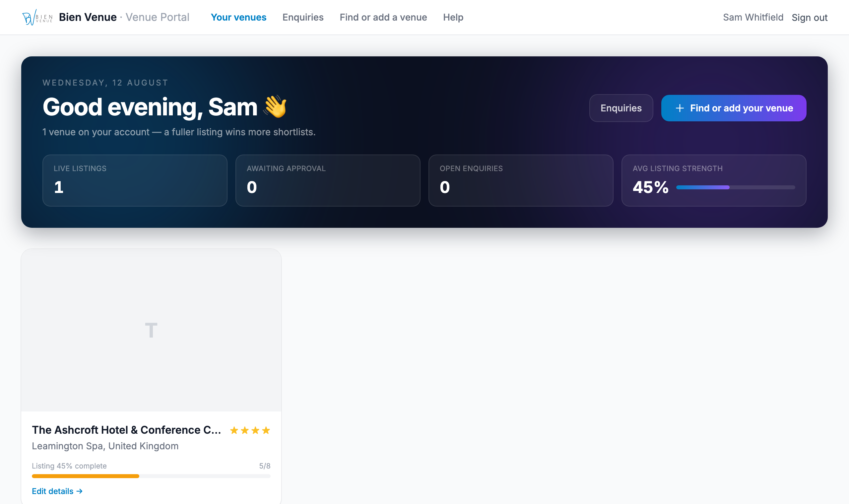Viewport: 849px width, 504px height.
Task: Click the Wednesday, 12 August date
Action: (x=105, y=83)
